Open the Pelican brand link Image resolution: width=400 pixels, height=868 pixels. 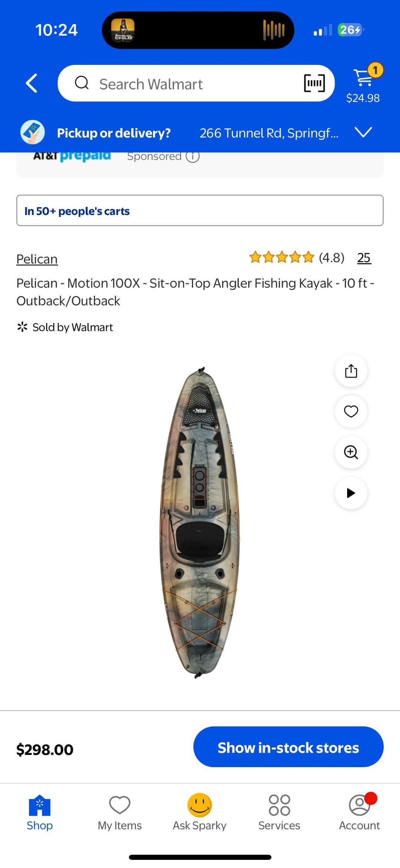click(37, 259)
